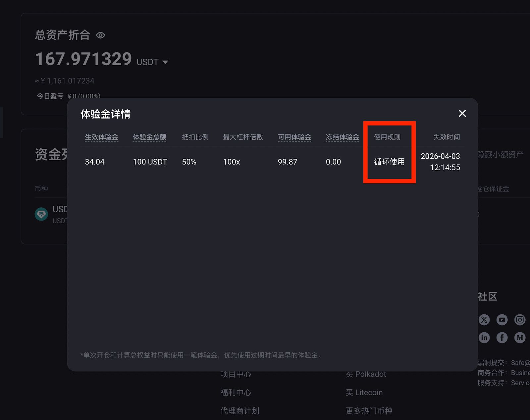530x420 pixels.
Task: Toggle the eye icon beside 总资产折合
Action: click(x=100, y=35)
